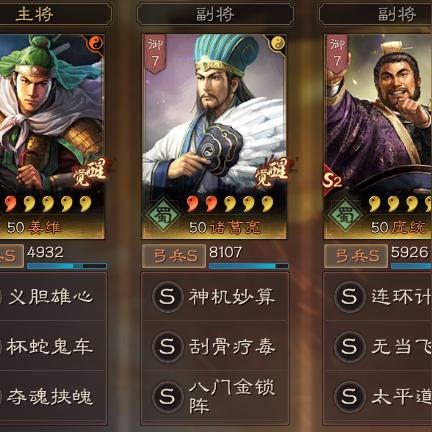
Task: Click troop bar under 诸葛亮 showing 8107
Action: pos(248,266)
